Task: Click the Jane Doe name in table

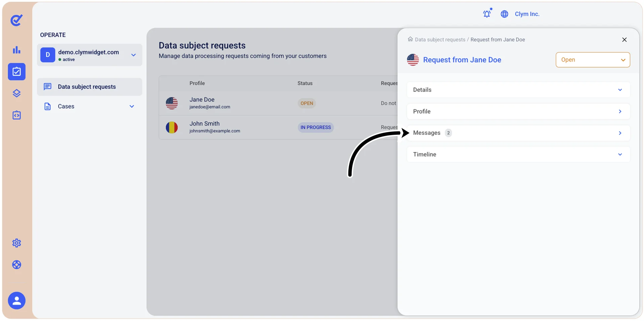Action: tap(202, 99)
